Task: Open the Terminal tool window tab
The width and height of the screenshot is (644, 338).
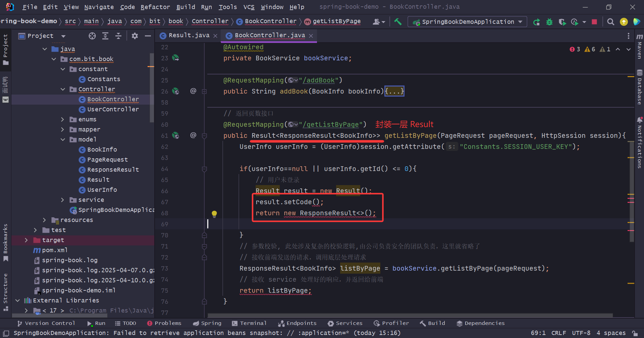Action: pos(249,323)
